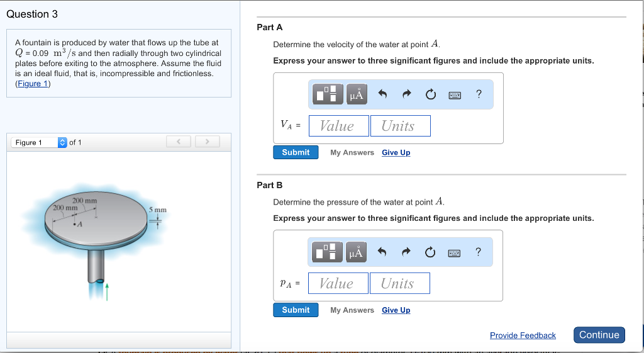Undo arrow in Part A toolbar
Screen dimensions: 644x353
[382, 94]
